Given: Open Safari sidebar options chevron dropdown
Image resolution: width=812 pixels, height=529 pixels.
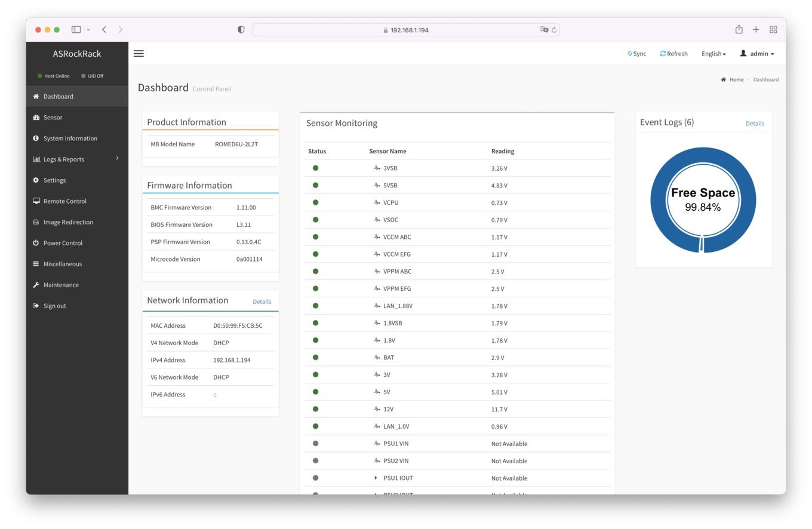Looking at the screenshot, I should tap(88, 29).
